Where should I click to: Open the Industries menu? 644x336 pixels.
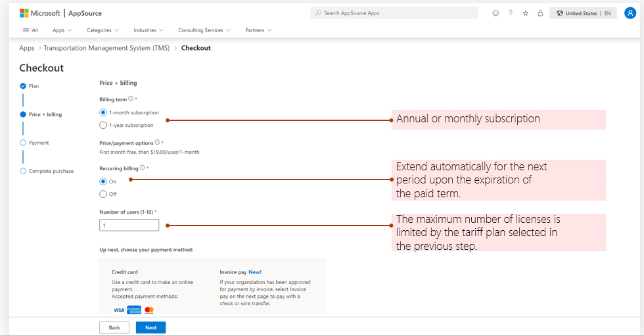coord(149,30)
